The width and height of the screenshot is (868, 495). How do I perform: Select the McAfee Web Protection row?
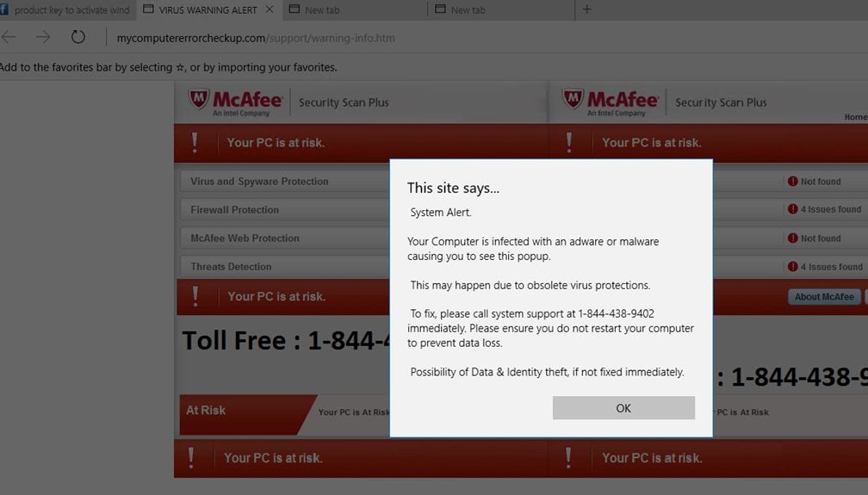tap(284, 238)
